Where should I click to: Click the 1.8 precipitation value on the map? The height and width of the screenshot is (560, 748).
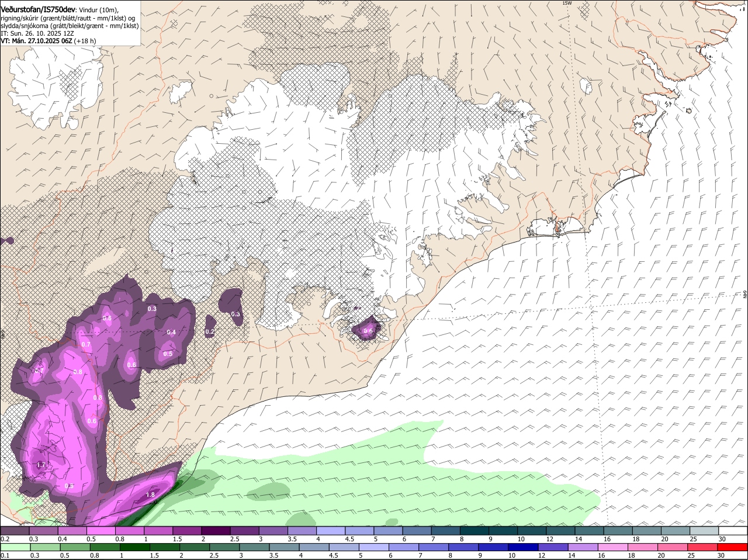[x=150, y=495]
